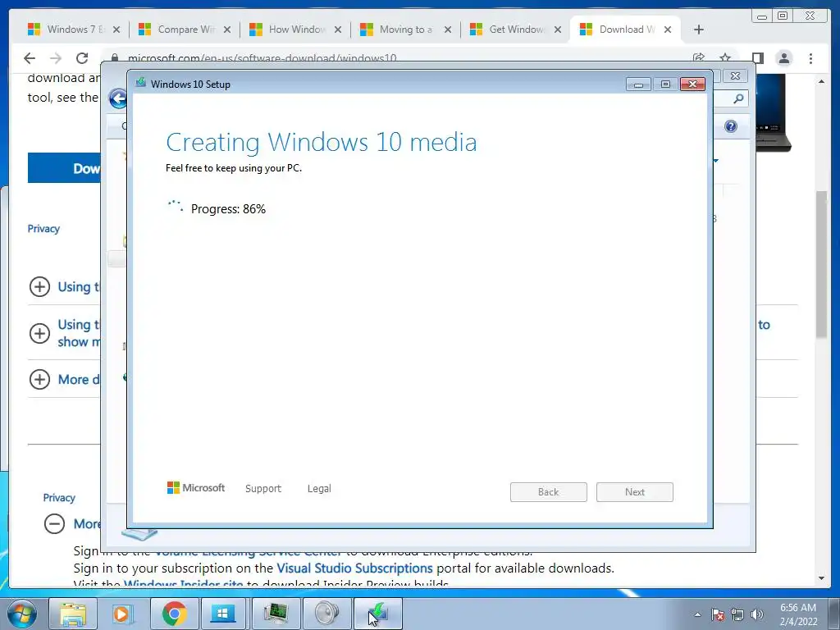Maximize the Windows 10 Setup dialog

click(665, 84)
